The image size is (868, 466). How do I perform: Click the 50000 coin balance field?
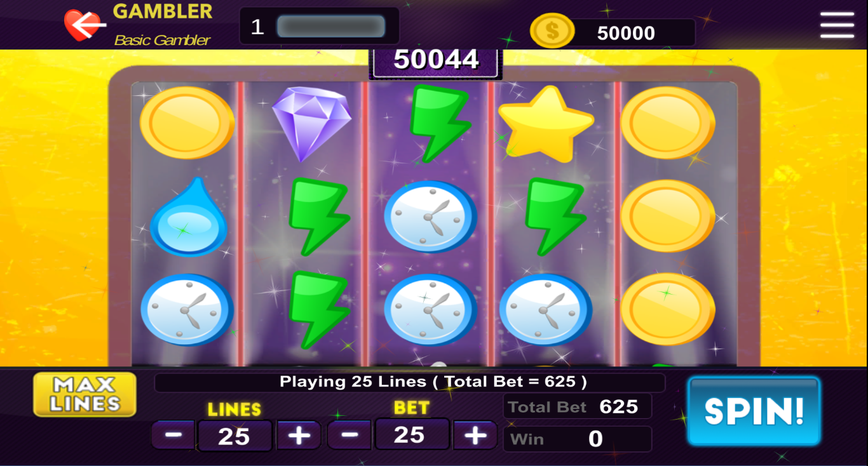pos(626,33)
